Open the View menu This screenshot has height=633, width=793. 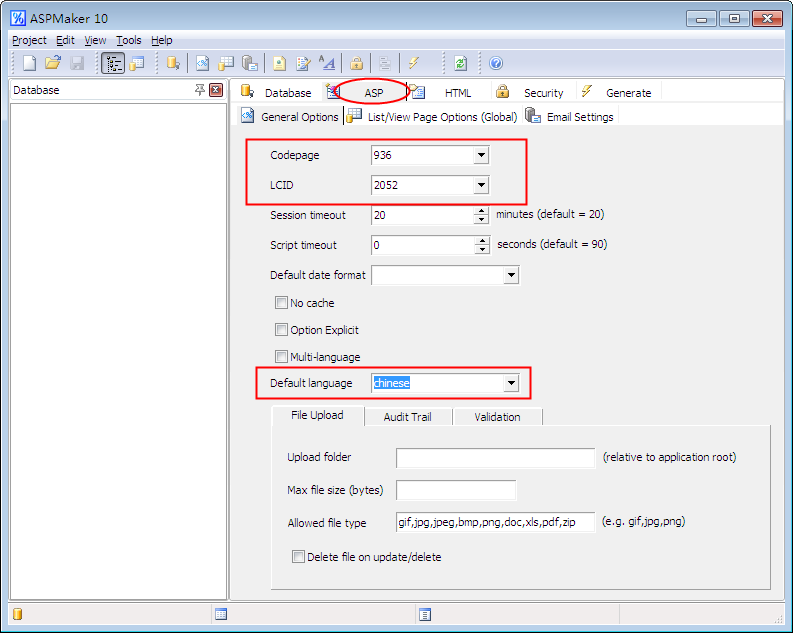[x=95, y=40]
